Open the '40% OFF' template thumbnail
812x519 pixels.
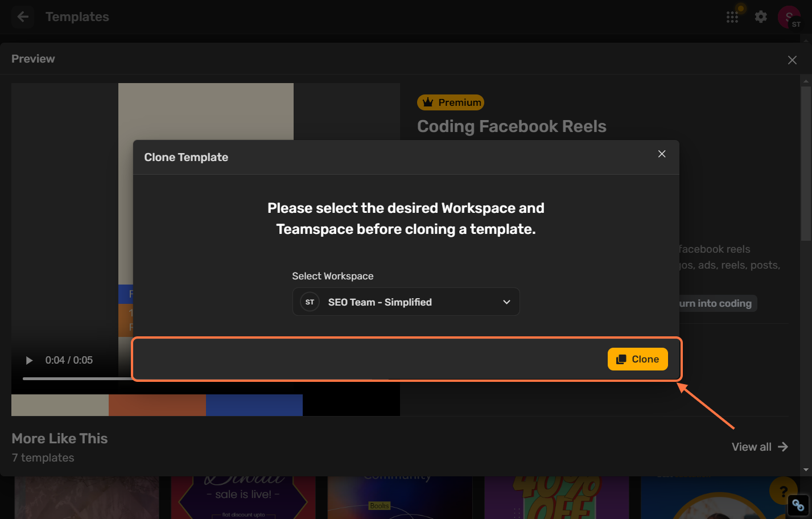[557, 497]
